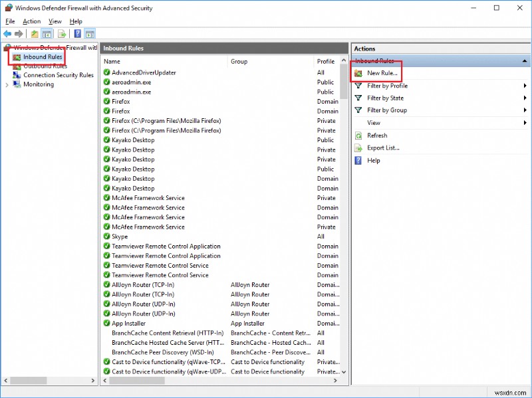
Task: Select the Skype inbound rule
Action: [118, 236]
